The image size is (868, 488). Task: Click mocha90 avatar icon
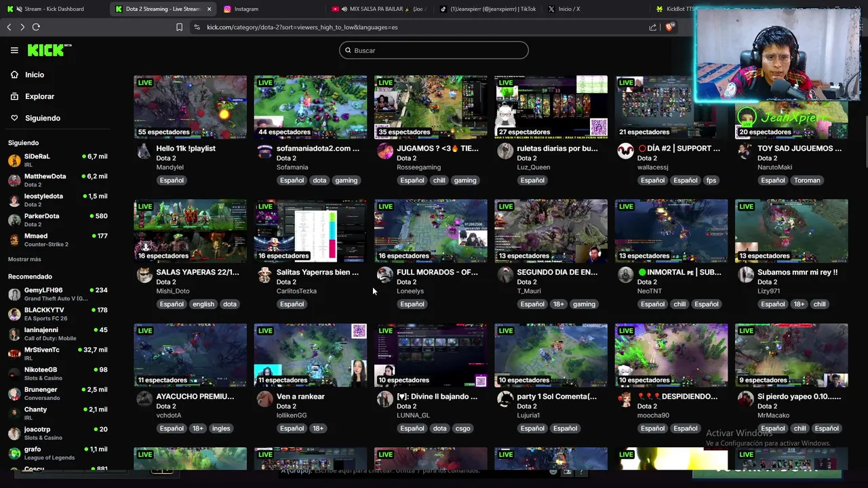pos(625,399)
